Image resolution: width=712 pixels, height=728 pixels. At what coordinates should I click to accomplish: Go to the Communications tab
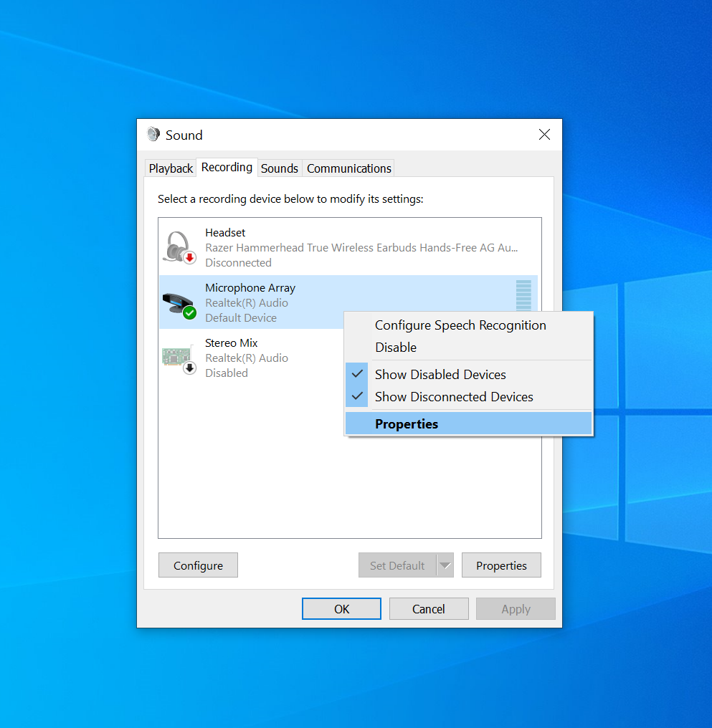point(348,168)
